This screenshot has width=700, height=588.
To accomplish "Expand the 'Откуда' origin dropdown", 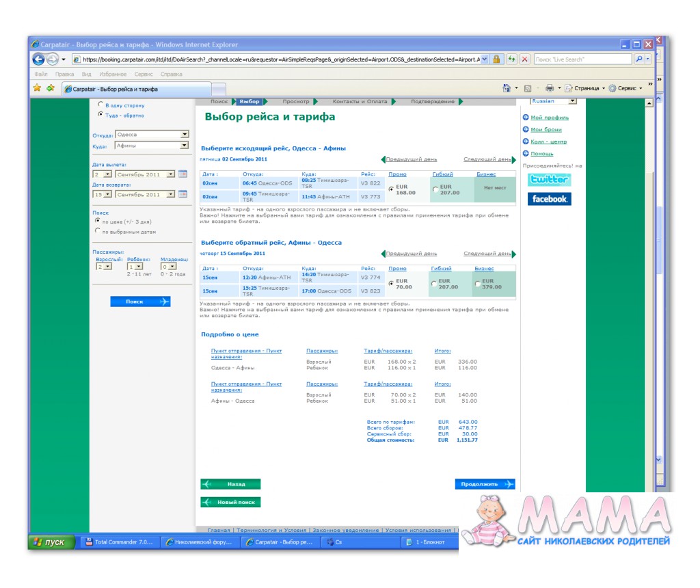I will coord(185,135).
